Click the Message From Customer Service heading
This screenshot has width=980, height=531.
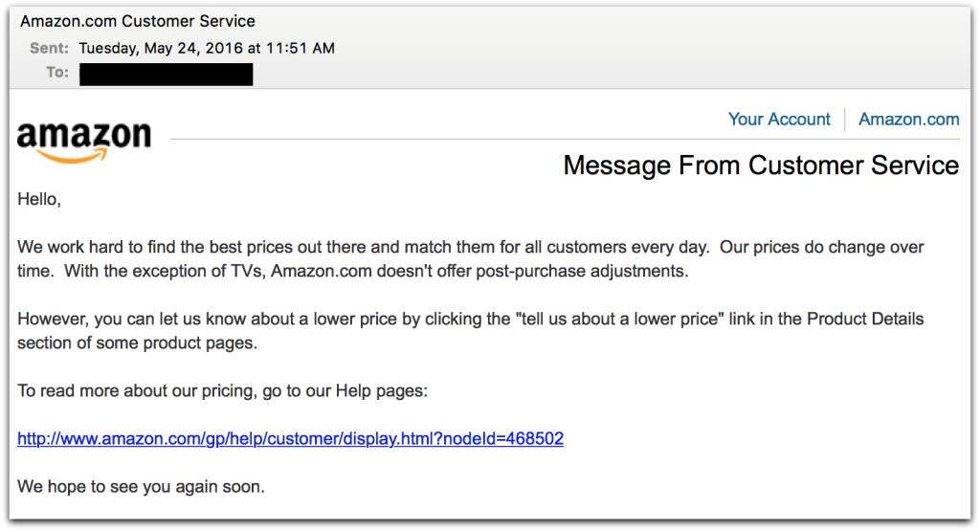pos(761,166)
